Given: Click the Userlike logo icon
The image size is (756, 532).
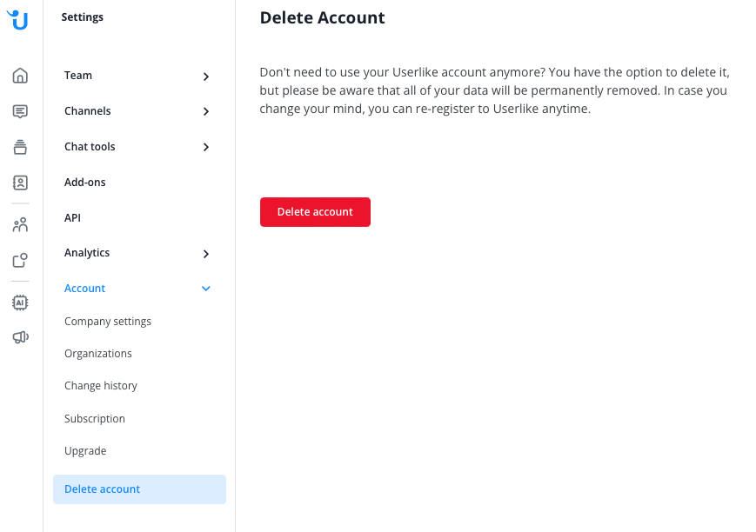Looking at the screenshot, I should (x=18, y=18).
